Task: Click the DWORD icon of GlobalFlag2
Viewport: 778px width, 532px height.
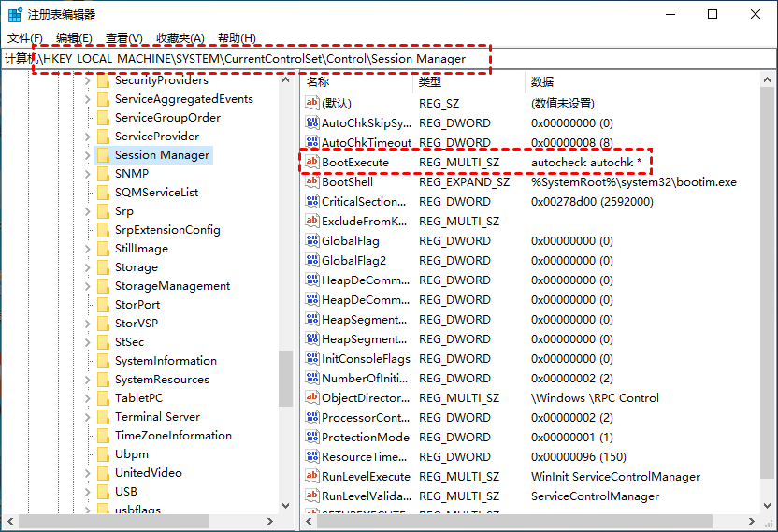Action: click(x=311, y=260)
